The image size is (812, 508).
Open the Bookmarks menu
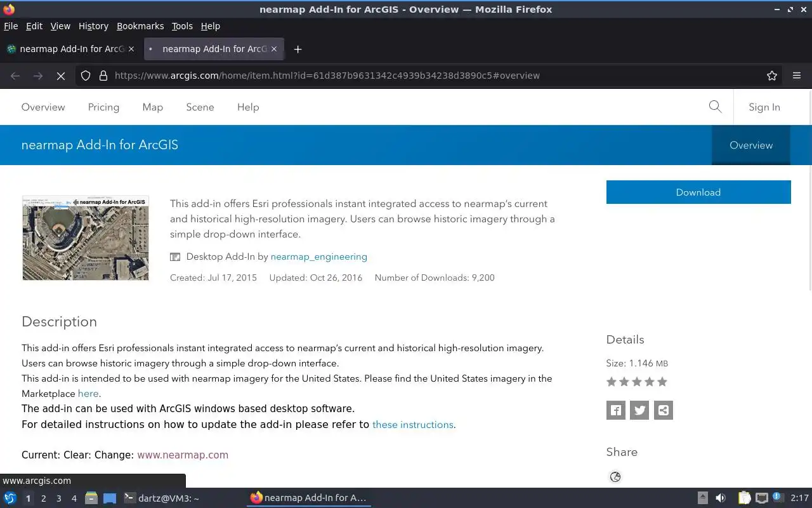click(140, 26)
